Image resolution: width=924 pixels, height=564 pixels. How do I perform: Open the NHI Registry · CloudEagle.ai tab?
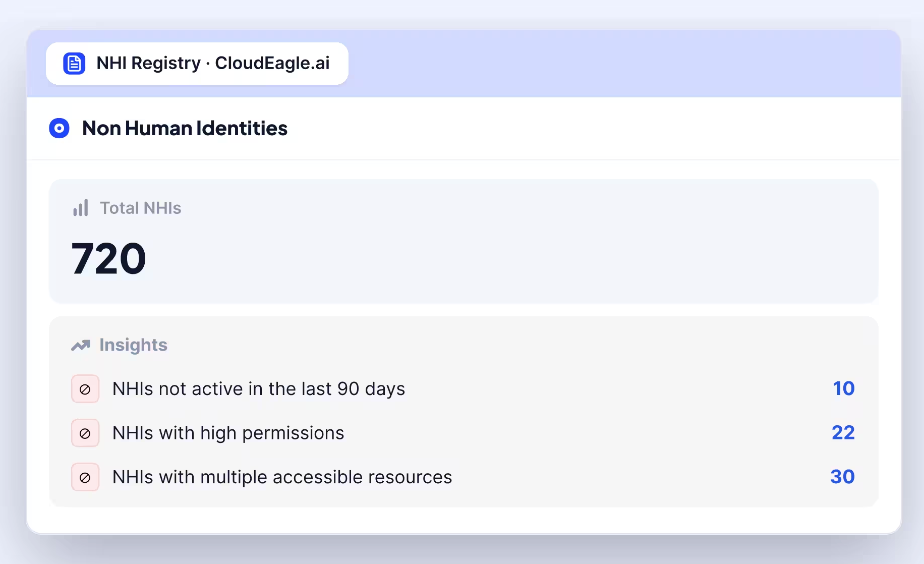coord(197,64)
